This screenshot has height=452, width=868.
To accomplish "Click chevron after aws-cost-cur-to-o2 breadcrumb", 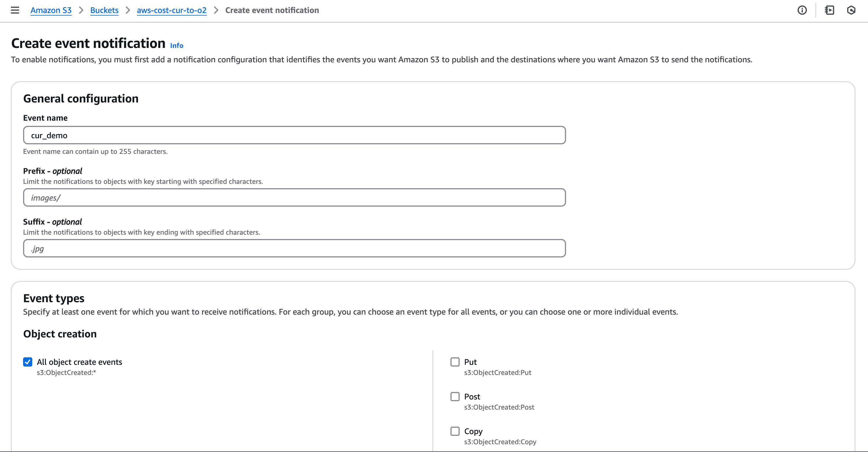I will click(x=216, y=10).
